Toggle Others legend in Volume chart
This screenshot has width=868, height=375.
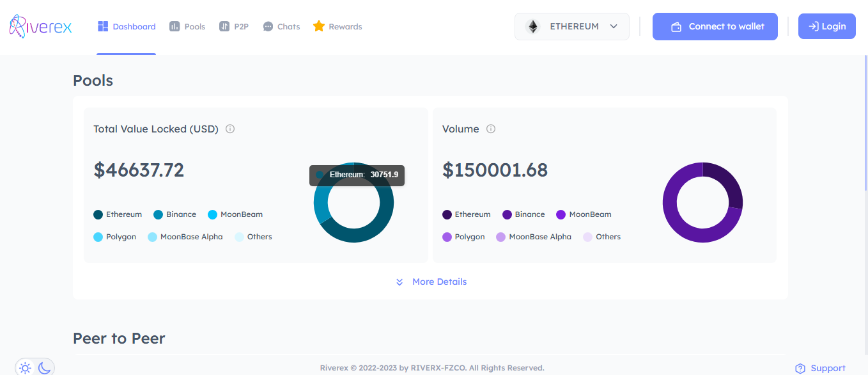602,237
